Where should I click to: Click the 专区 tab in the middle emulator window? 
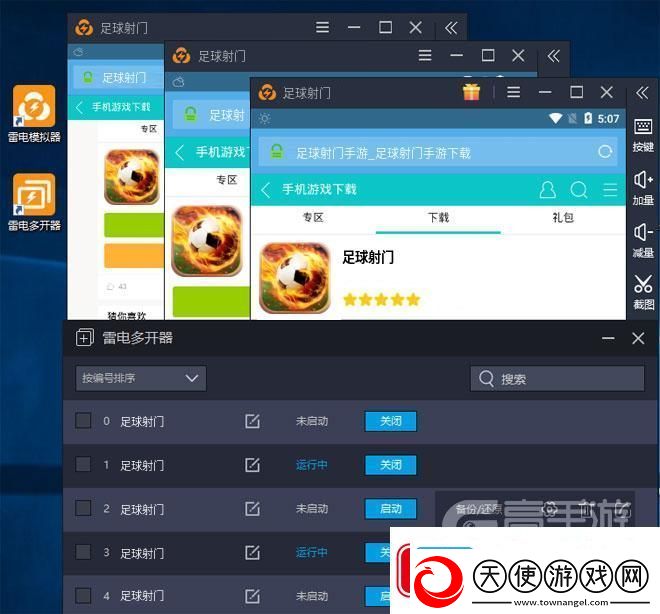point(226,180)
